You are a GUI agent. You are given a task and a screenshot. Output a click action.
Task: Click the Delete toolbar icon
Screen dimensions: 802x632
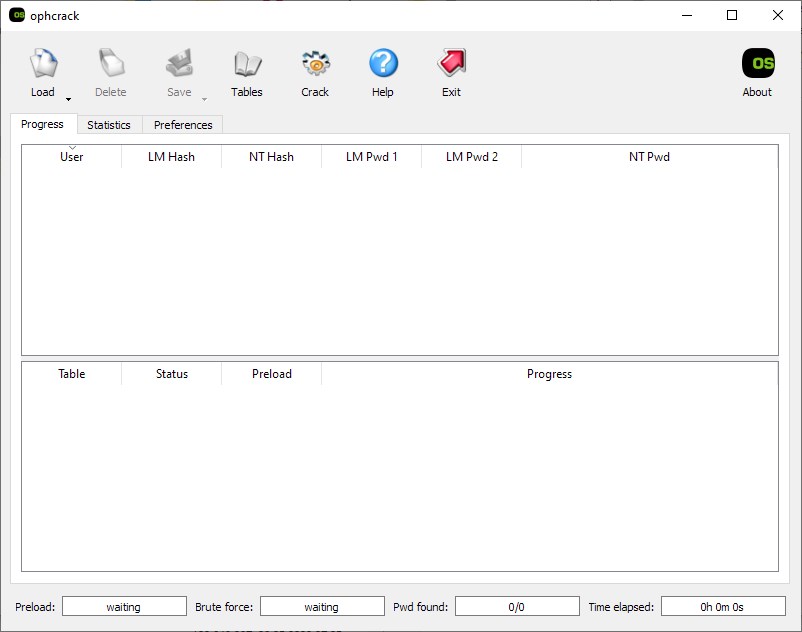pos(111,64)
